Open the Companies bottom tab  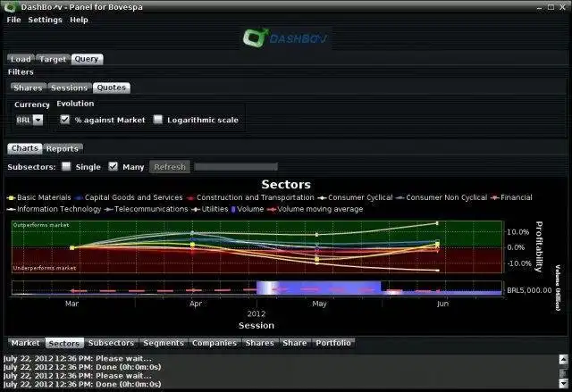click(x=214, y=343)
